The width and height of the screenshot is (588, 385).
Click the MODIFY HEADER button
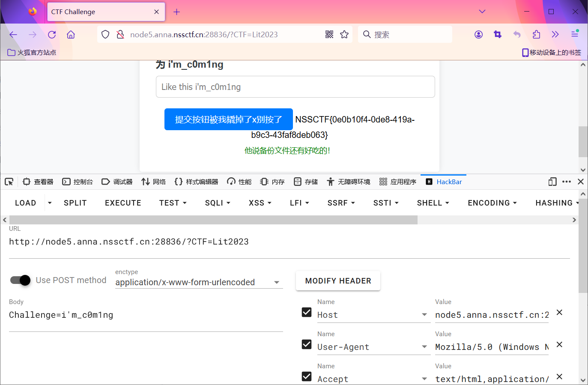pyautogui.click(x=338, y=281)
